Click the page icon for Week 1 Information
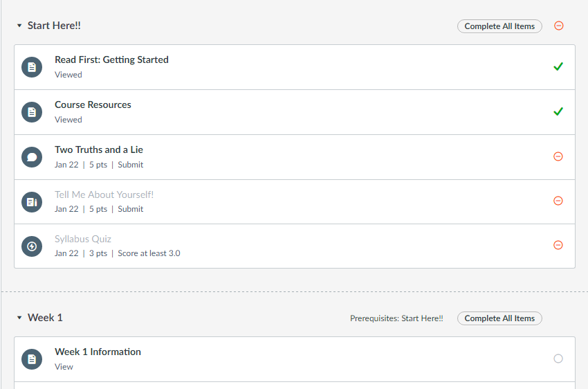The image size is (588, 389). [x=32, y=359]
